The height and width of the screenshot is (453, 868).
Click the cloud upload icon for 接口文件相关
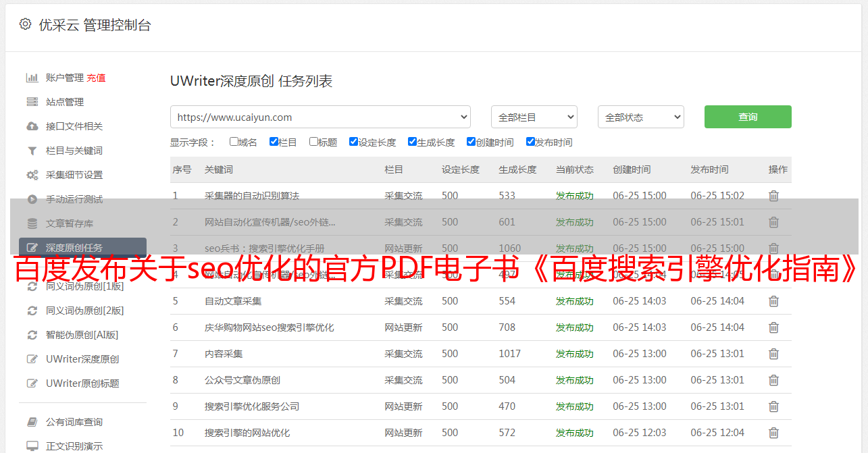(x=32, y=126)
